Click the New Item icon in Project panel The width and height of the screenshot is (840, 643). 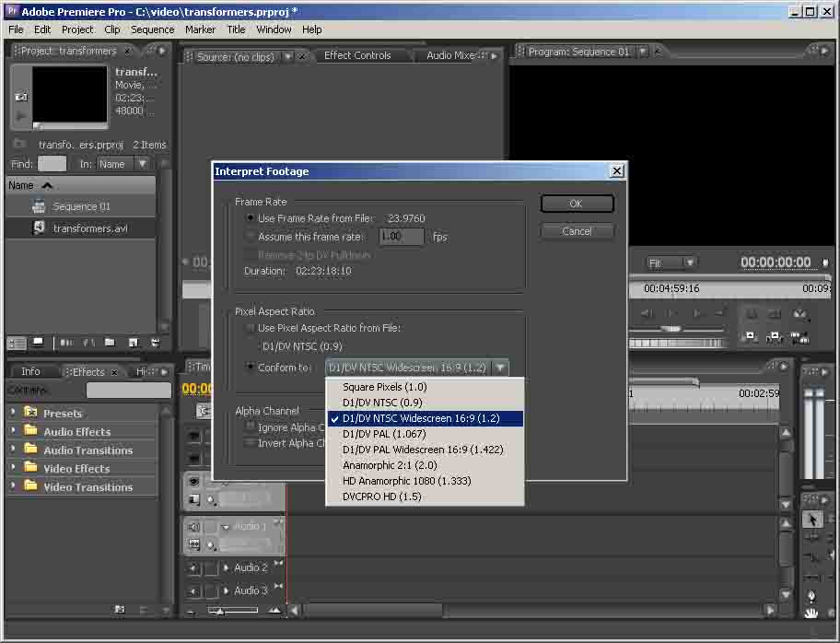click(134, 343)
